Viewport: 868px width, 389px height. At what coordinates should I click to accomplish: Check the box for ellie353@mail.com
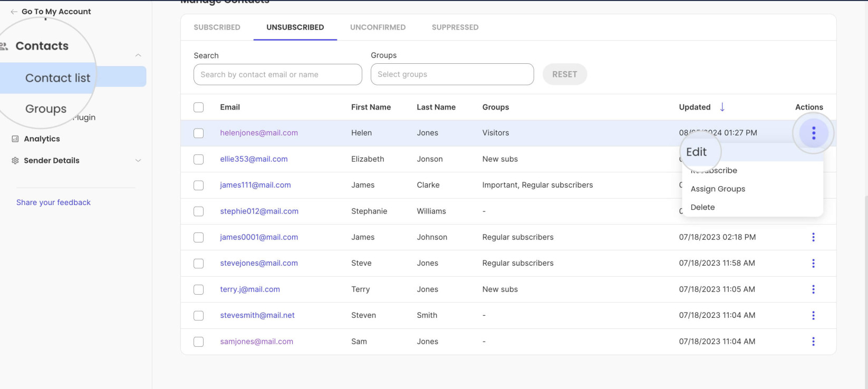[x=198, y=159]
